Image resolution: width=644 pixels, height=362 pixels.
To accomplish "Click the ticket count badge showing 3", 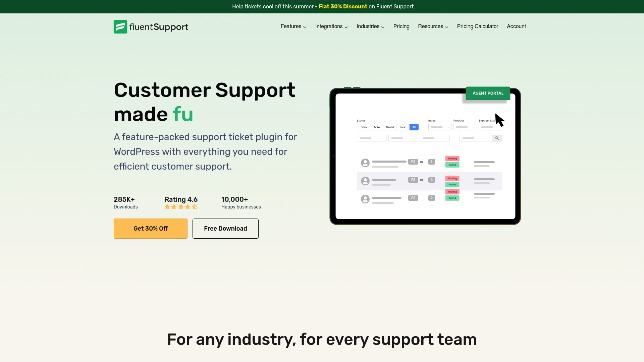I will (x=432, y=180).
